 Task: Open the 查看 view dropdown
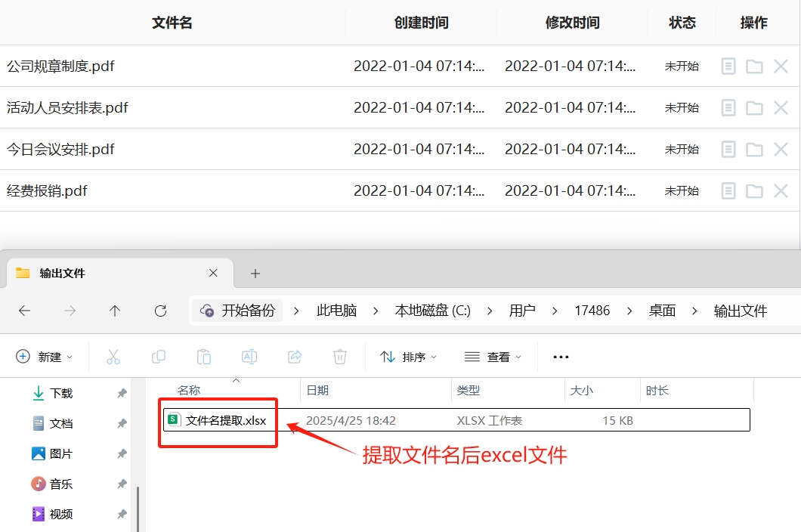(x=493, y=357)
